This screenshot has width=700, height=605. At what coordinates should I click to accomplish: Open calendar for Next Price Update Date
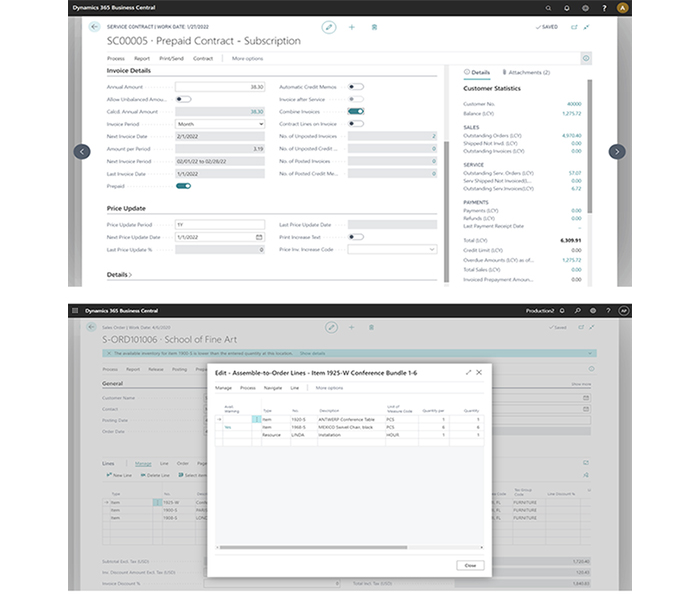pos(259,237)
